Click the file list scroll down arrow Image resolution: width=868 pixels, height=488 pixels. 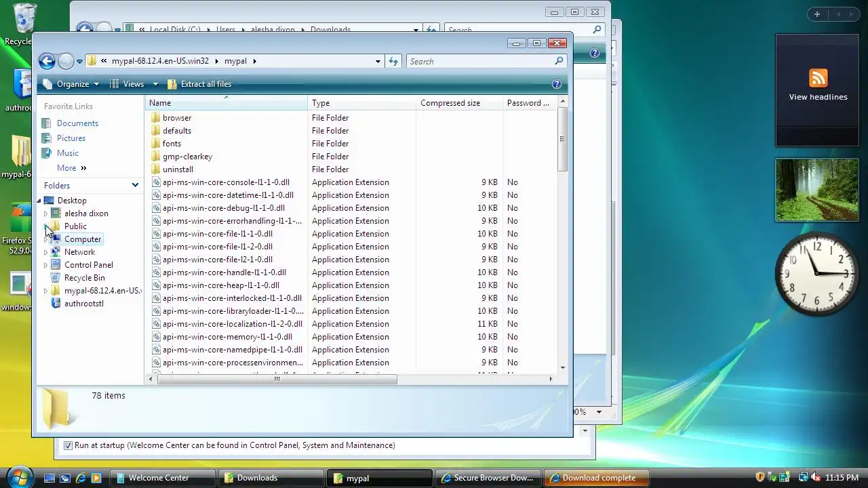563,368
